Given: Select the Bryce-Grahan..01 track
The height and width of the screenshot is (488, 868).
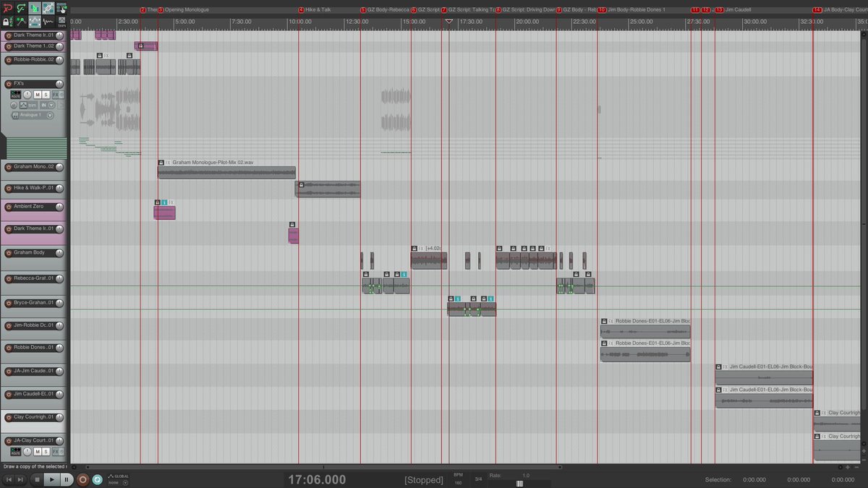Looking at the screenshot, I should tap(34, 303).
